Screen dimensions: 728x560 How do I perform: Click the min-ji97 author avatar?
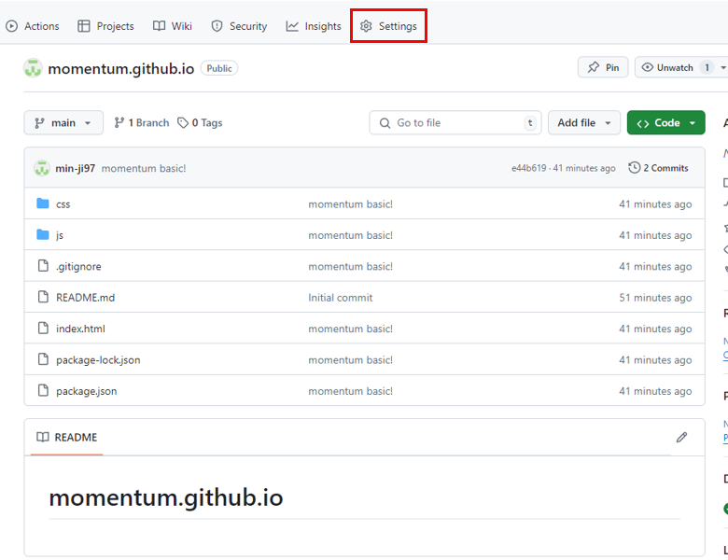[42, 168]
